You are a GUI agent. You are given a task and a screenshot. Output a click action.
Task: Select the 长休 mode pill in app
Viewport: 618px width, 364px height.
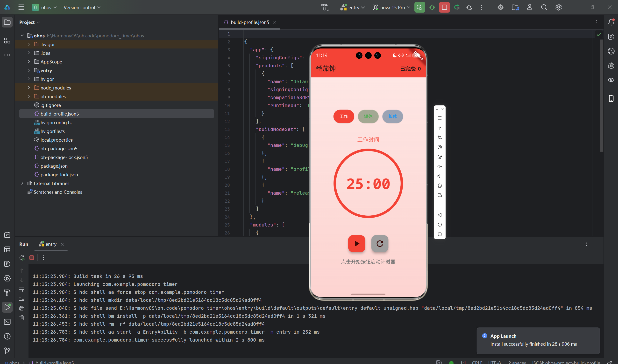(392, 116)
